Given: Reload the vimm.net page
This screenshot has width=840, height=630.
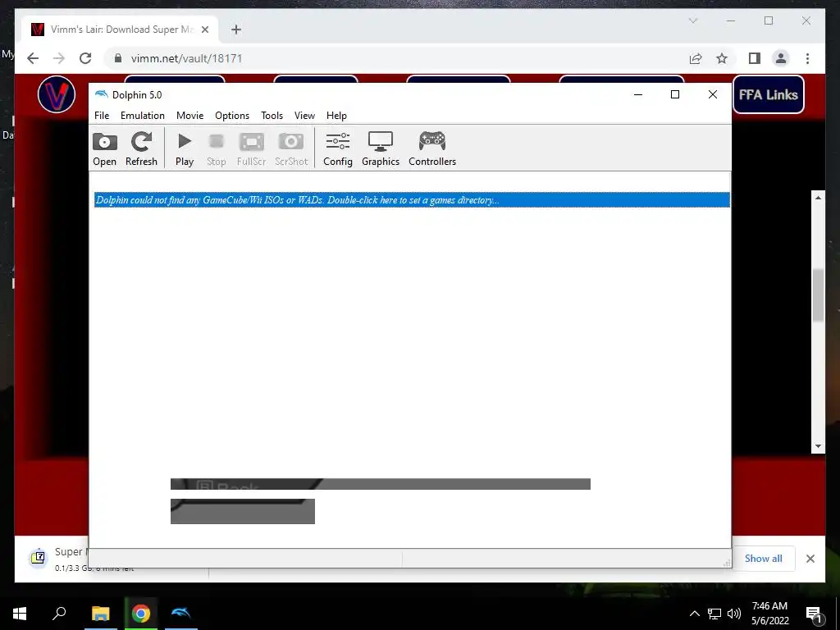Looking at the screenshot, I should tap(85, 58).
